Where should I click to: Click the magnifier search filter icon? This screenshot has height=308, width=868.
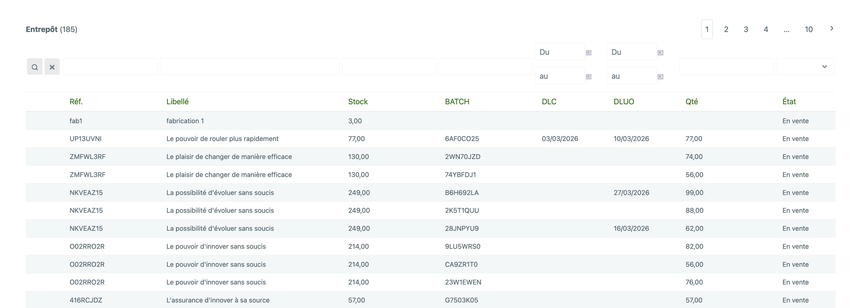point(35,67)
